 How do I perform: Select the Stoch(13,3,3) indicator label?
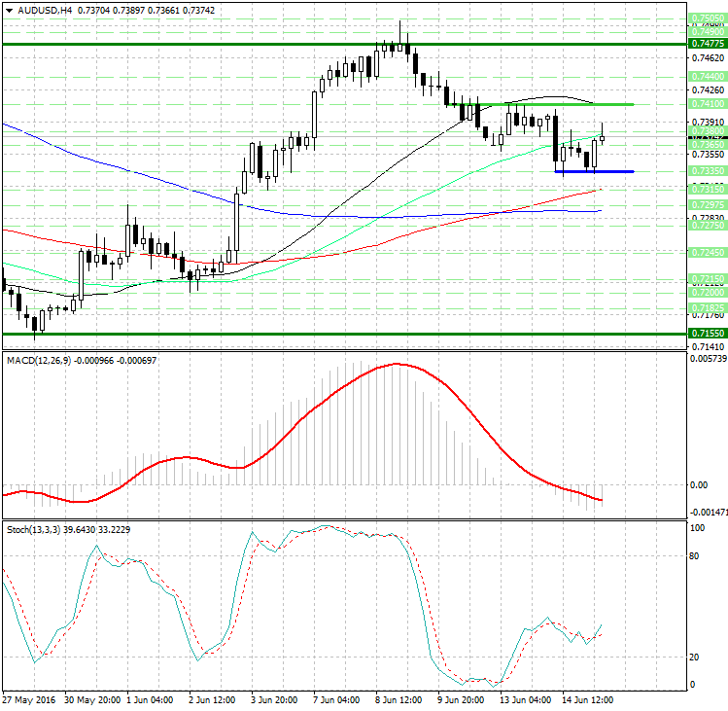(35, 530)
